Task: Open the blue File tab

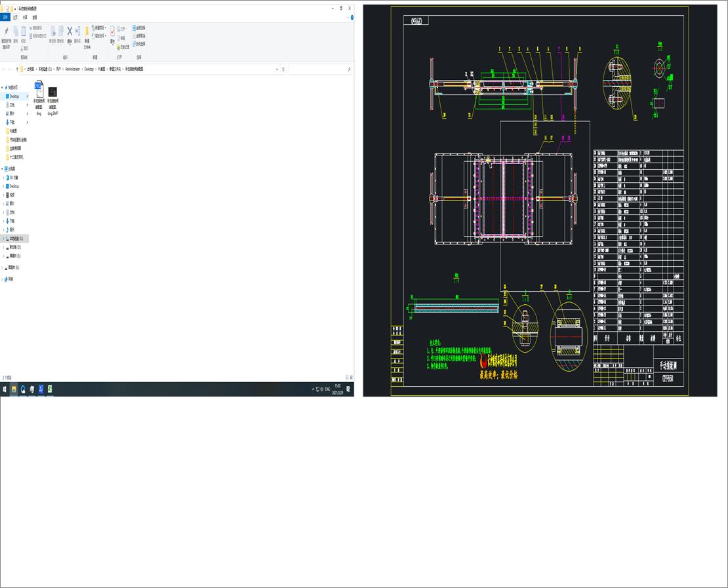Action: tap(5, 18)
